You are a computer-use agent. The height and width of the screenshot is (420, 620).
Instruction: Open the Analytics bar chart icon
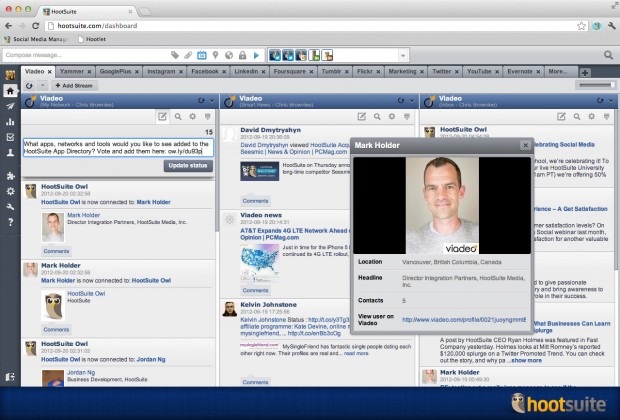10,122
